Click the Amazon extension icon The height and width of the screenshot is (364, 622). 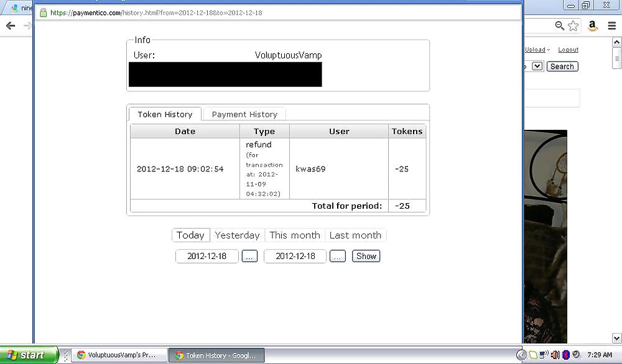pos(593,25)
